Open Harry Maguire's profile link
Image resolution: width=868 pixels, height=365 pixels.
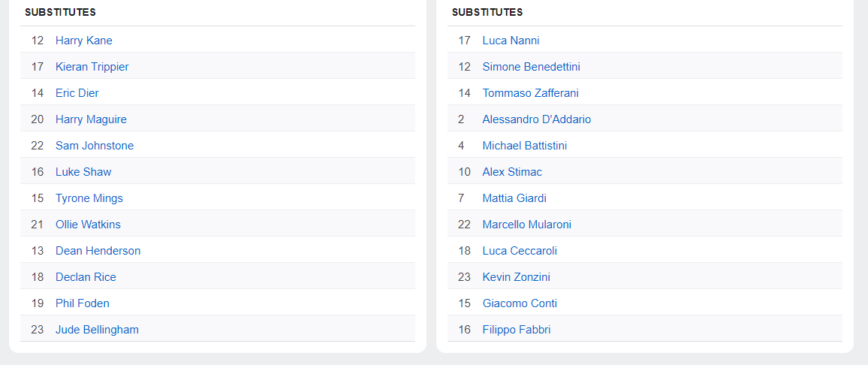[91, 119]
